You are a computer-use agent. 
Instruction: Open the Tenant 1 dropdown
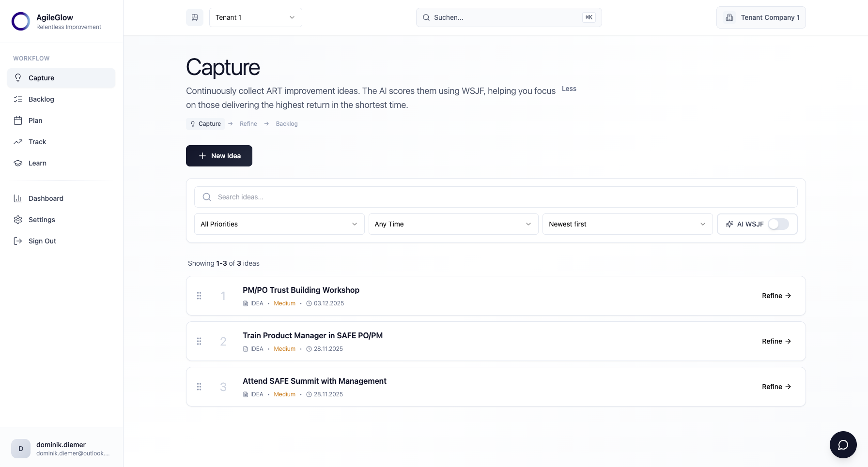[255, 17]
